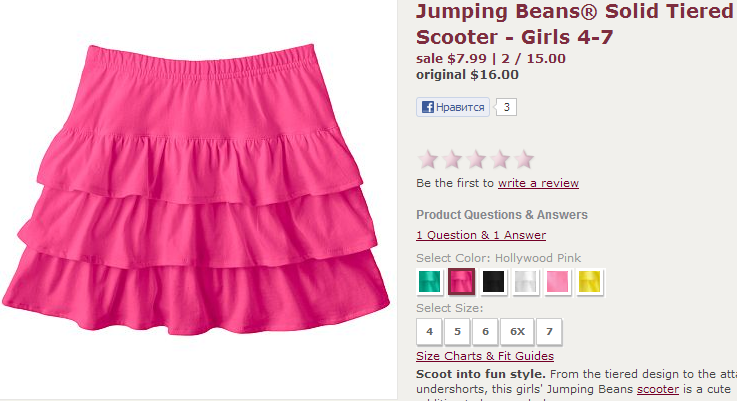Viewport: 737px width, 401px height.
Task: Select the green color swatch
Action: coord(429,282)
